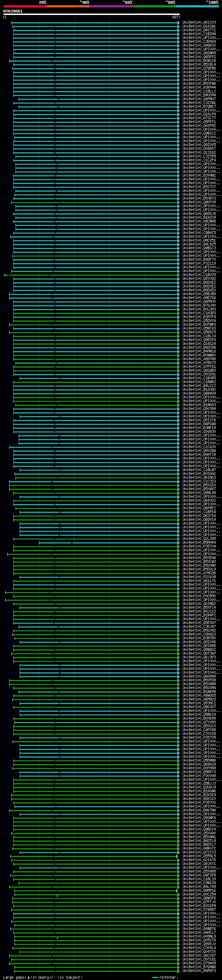Select hit label UniRef100_Q9BGI2

[199, 133]
